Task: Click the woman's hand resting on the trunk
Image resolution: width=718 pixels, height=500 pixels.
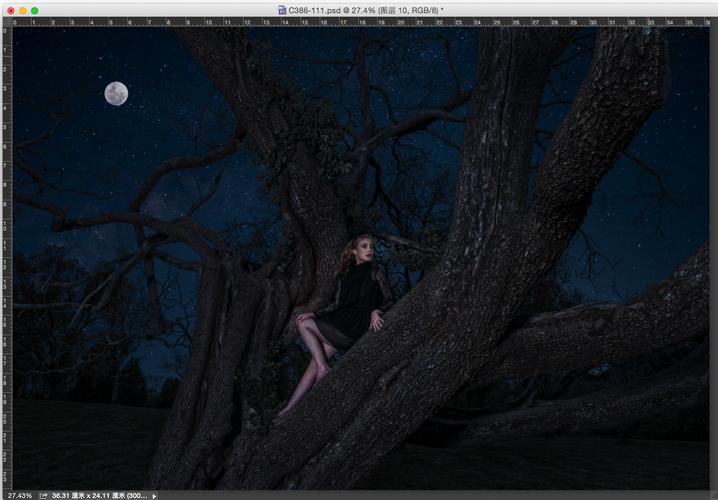Action: [376, 324]
